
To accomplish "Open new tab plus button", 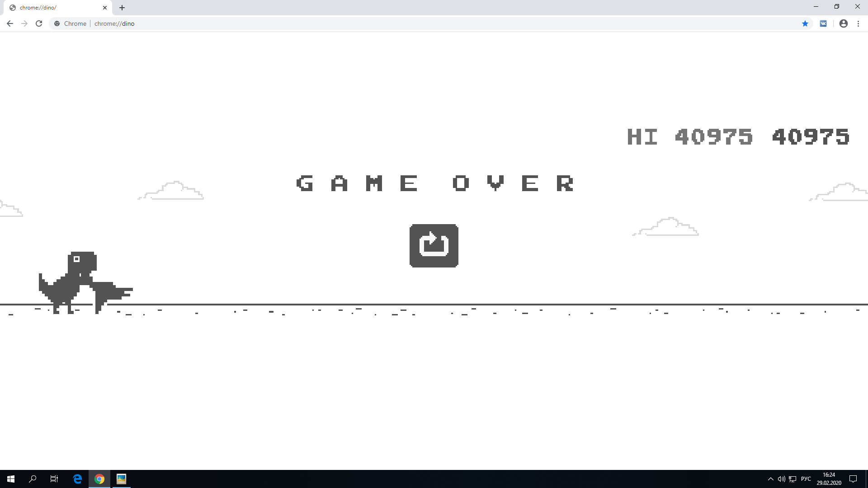I will coord(122,8).
